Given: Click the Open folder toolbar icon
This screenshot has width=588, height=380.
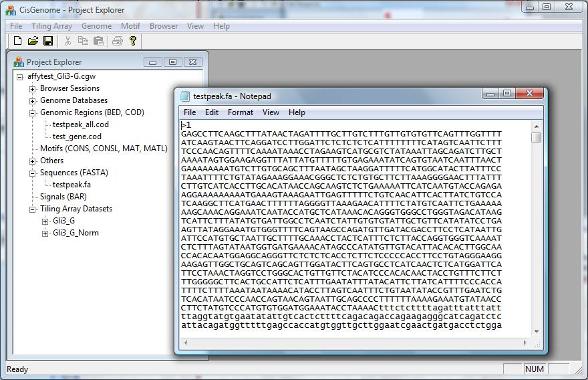Looking at the screenshot, I should [x=33, y=41].
